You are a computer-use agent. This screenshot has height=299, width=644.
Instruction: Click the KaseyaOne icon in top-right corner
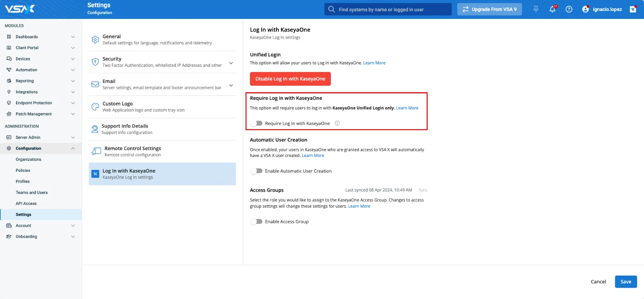point(633,9)
